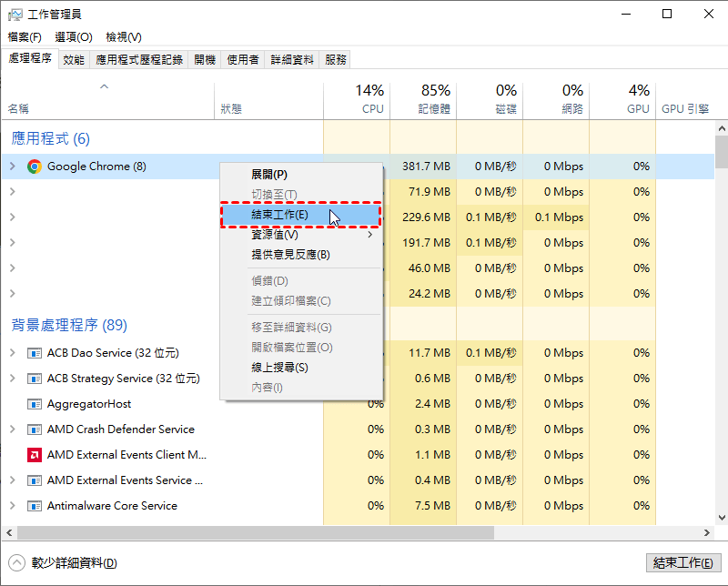Click the ACB Strategy Service process icon
The height and width of the screenshot is (586, 728).
[35, 379]
